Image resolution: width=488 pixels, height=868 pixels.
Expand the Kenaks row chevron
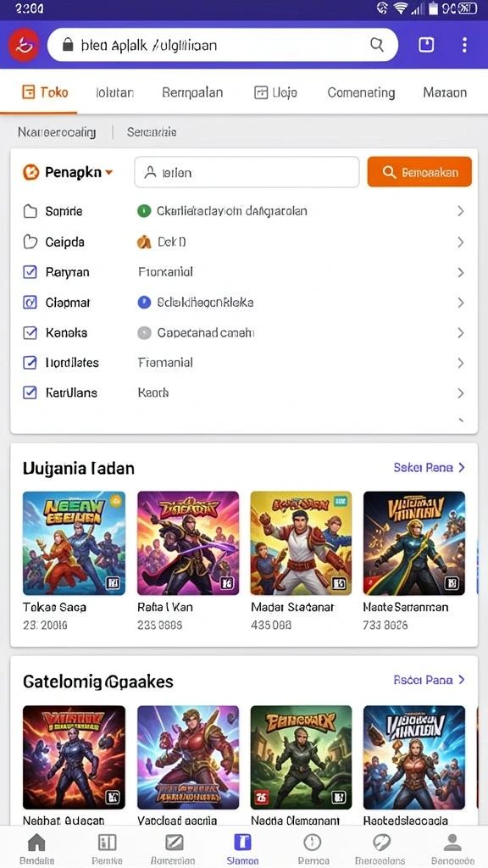pos(460,332)
